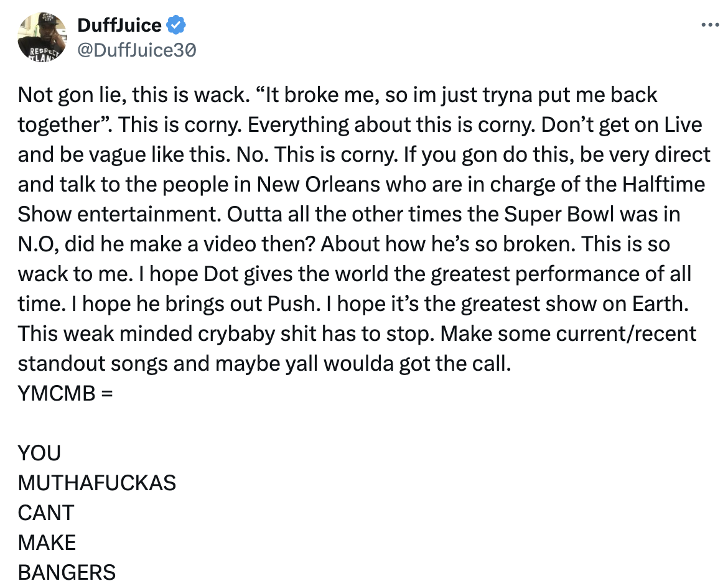Select the word 'YOU' in the acronym list
The height and width of the screenshot is (586, 728).
39,453
